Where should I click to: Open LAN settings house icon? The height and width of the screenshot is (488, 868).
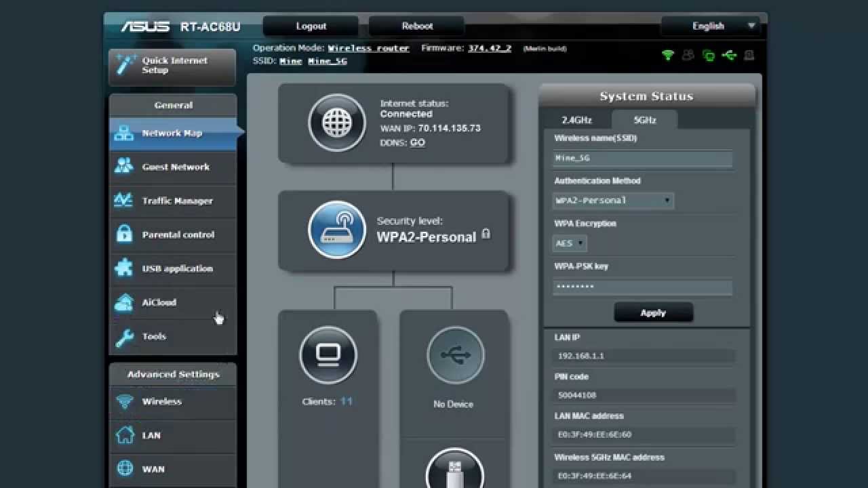124,435
